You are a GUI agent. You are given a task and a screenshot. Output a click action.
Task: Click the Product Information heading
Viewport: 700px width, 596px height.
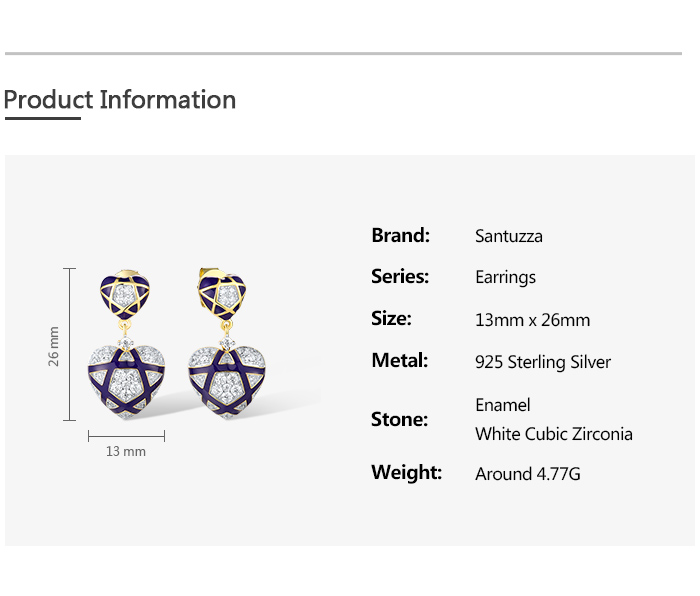coord(120,100)
